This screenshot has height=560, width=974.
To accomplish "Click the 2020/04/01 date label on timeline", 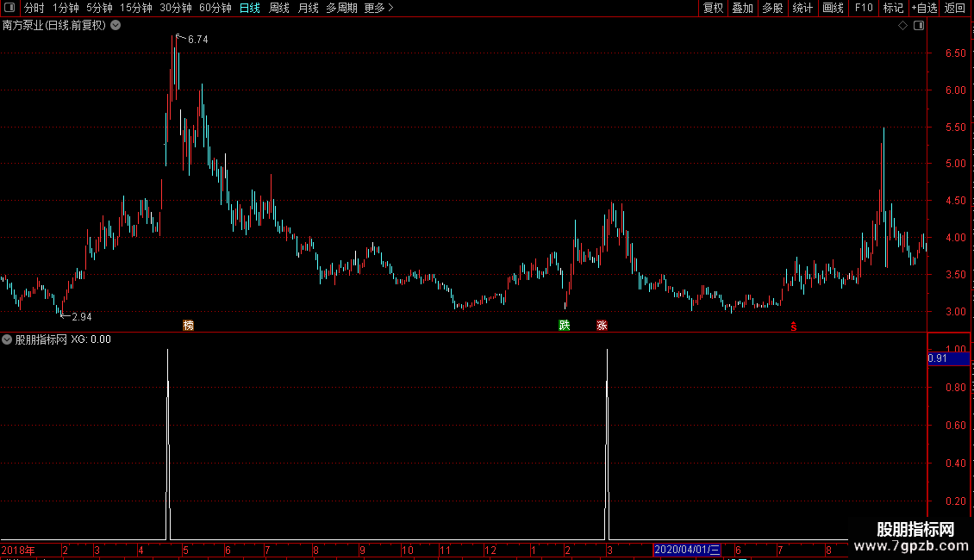I will 686,550.
